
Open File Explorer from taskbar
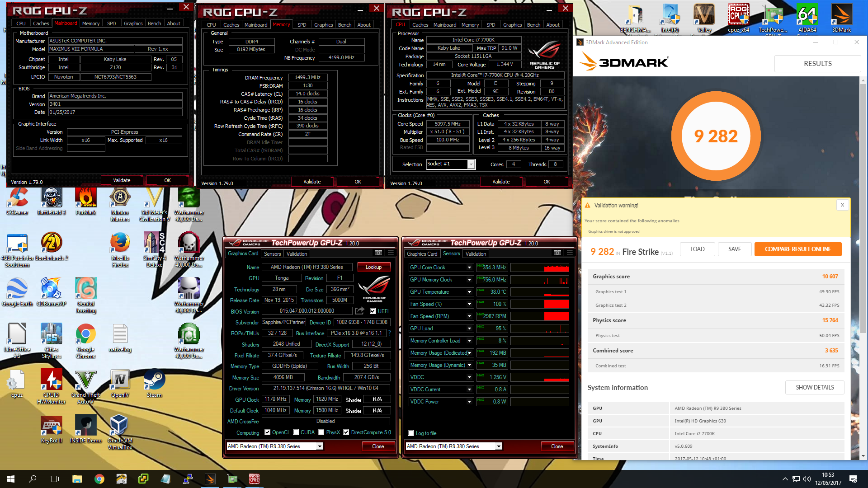(77, 479)
